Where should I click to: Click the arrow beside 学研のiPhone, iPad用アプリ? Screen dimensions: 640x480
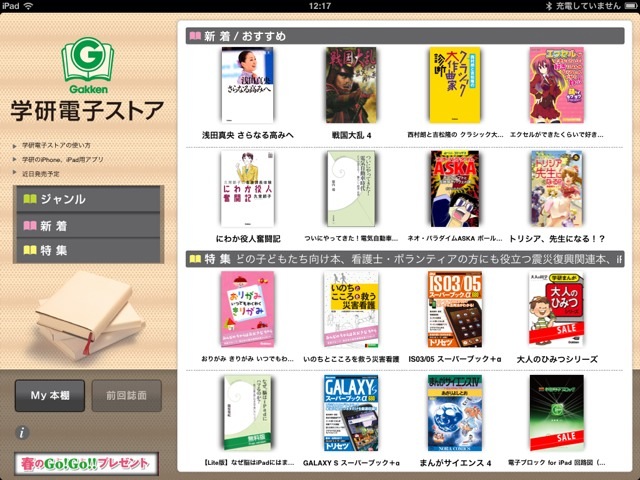15,160
